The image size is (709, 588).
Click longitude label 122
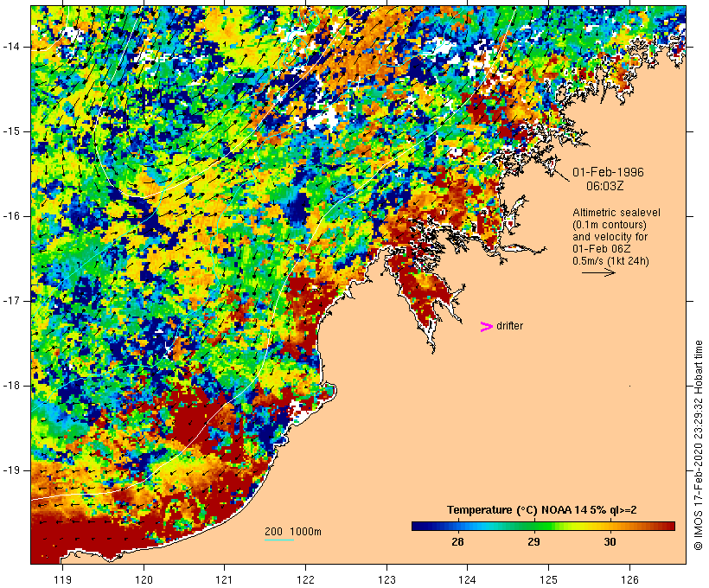305,579
